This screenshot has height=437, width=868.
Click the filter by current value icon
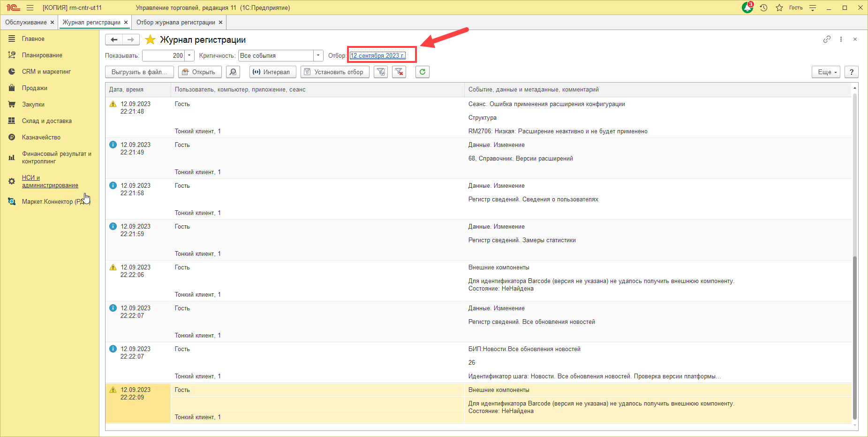pos(381,72)
